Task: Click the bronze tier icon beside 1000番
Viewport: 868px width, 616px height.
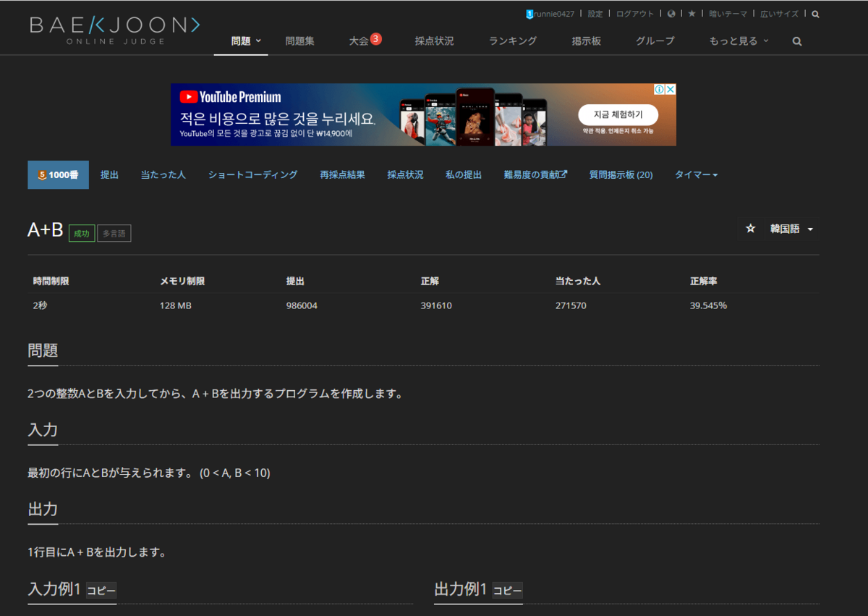Action: (42, 174)
